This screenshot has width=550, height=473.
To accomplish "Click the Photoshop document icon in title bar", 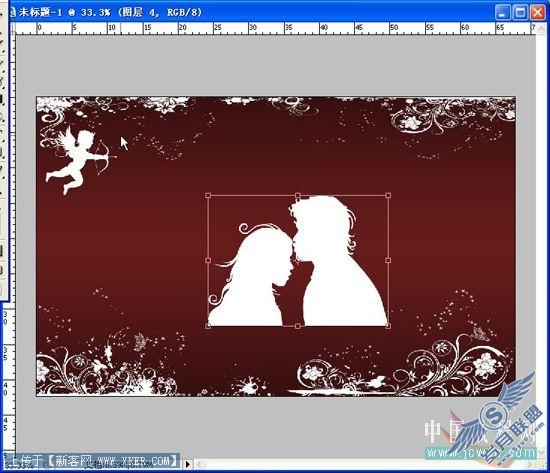I will click(13, 12).
